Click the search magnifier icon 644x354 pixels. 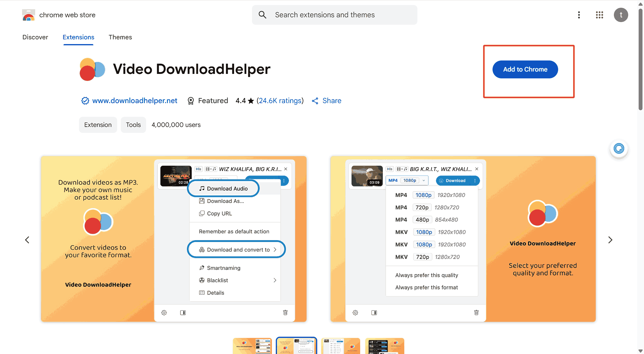click(x=262, y=15)
